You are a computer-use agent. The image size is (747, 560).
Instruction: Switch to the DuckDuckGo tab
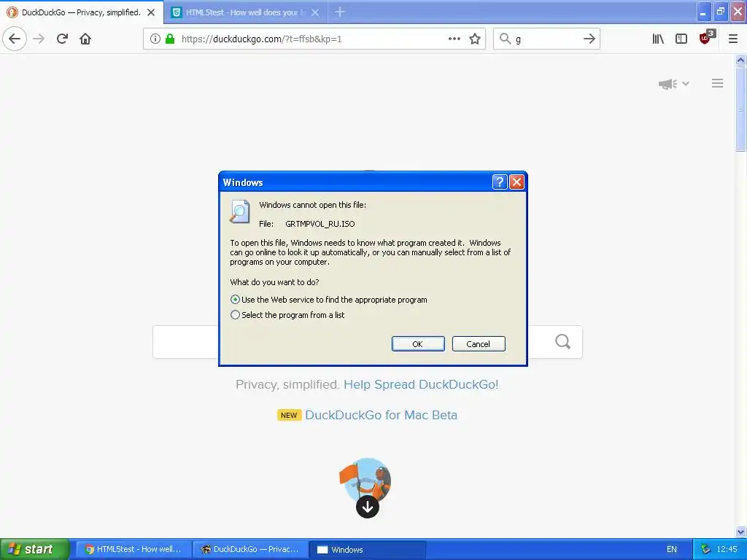[82, 12]
